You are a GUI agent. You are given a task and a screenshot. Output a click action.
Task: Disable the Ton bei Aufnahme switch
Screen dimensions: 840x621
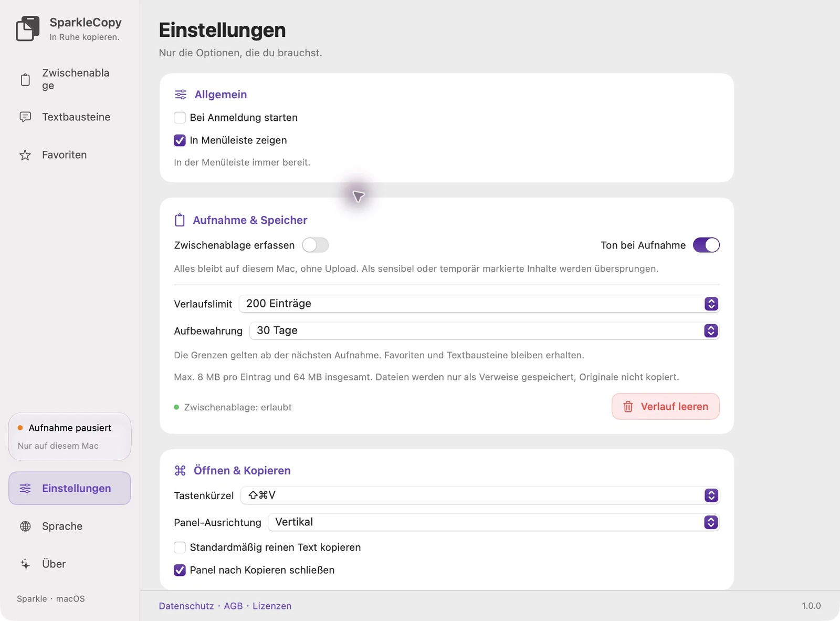click(x=706, y=245)
